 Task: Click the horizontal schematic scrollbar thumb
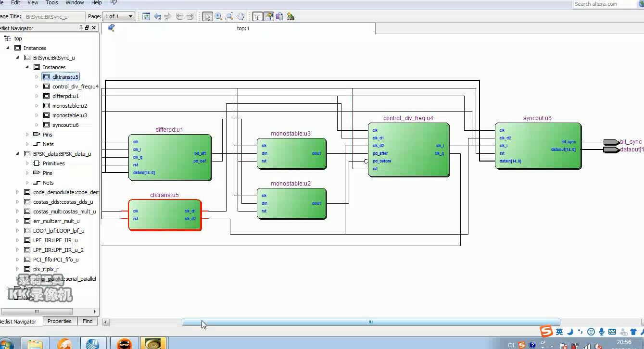[371, 322]
